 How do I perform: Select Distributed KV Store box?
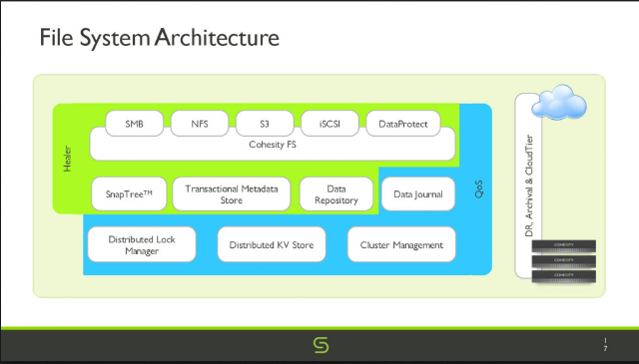(272, 244)
